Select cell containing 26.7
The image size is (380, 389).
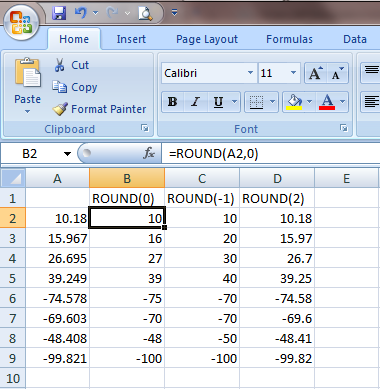[277, 258]
